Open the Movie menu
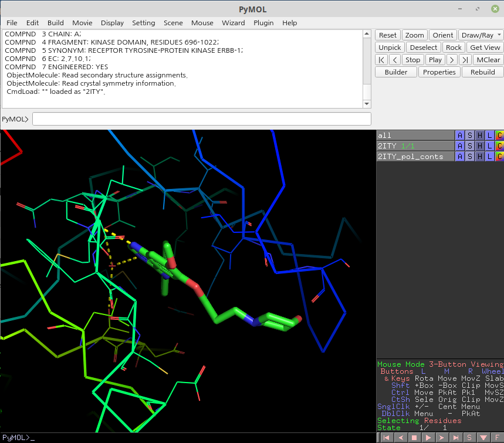Screen dimensions: 504x443 tap(82, 23)
